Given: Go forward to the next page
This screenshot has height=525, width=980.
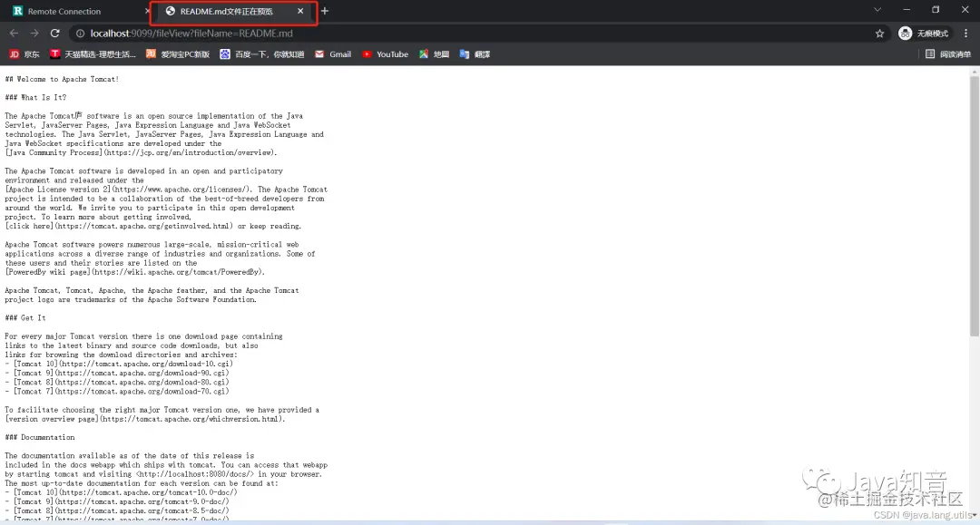Looking at the screenshot, I should click(34, 33).
